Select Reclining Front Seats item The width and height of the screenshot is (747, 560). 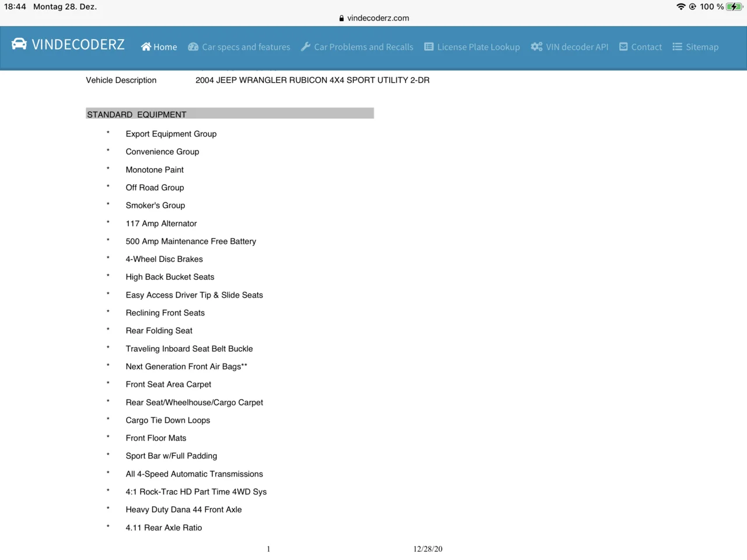165,313
